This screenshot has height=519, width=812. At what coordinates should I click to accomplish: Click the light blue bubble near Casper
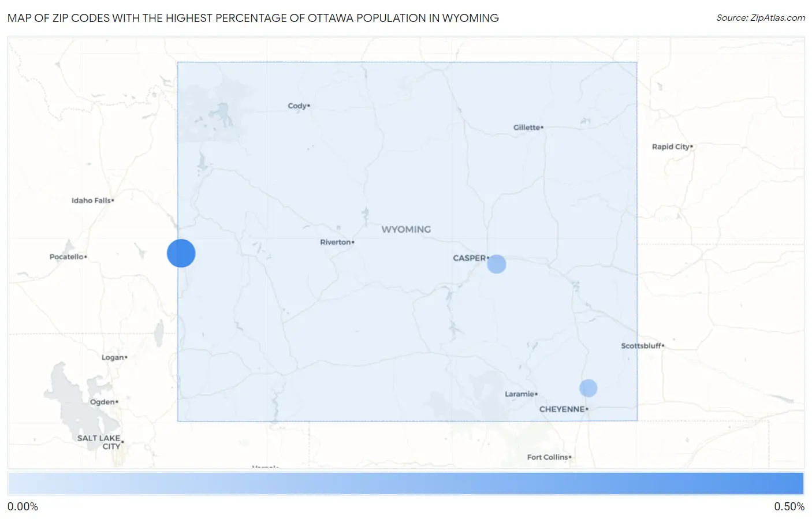(x=497, y=264)
